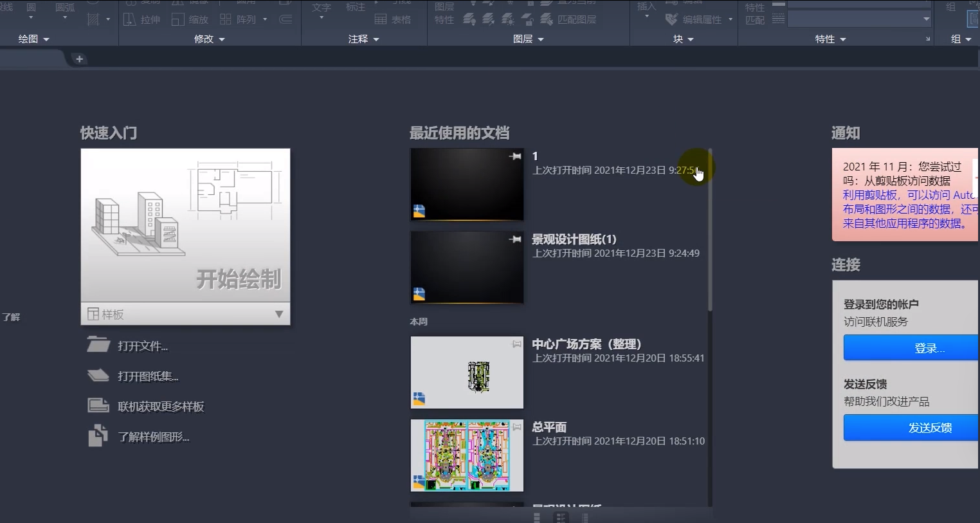Switch to the Learn (了解) page tab
The height and width of the screenshot is (523, 980).
point(11,317)
